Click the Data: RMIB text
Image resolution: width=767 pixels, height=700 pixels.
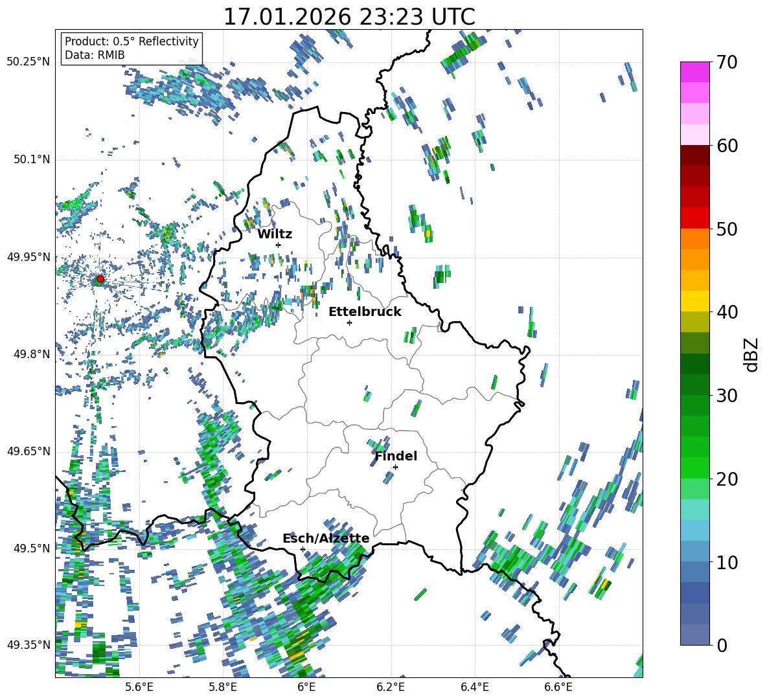(x=95, y=55)
